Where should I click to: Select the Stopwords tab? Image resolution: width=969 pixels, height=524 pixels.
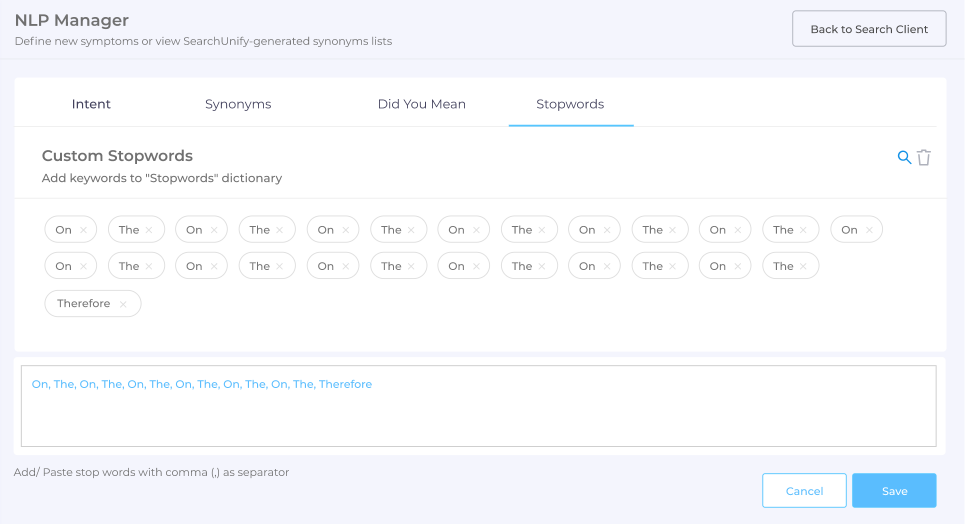570,104
